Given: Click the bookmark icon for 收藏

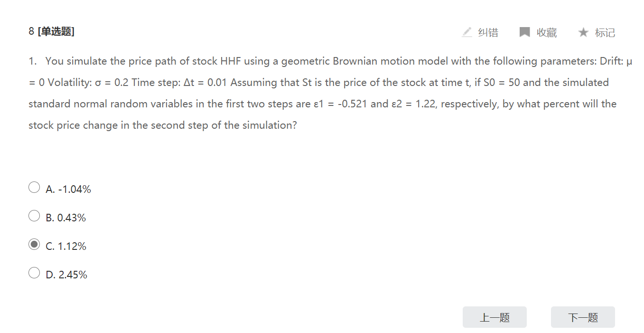Looking at the screenshot, I should [524, 32].
